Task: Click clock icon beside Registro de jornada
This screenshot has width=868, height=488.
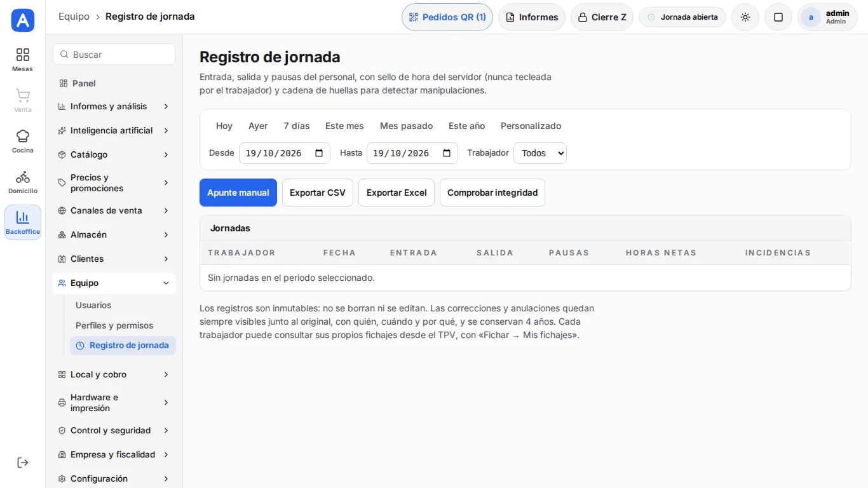Action: [x=80, y=346]
